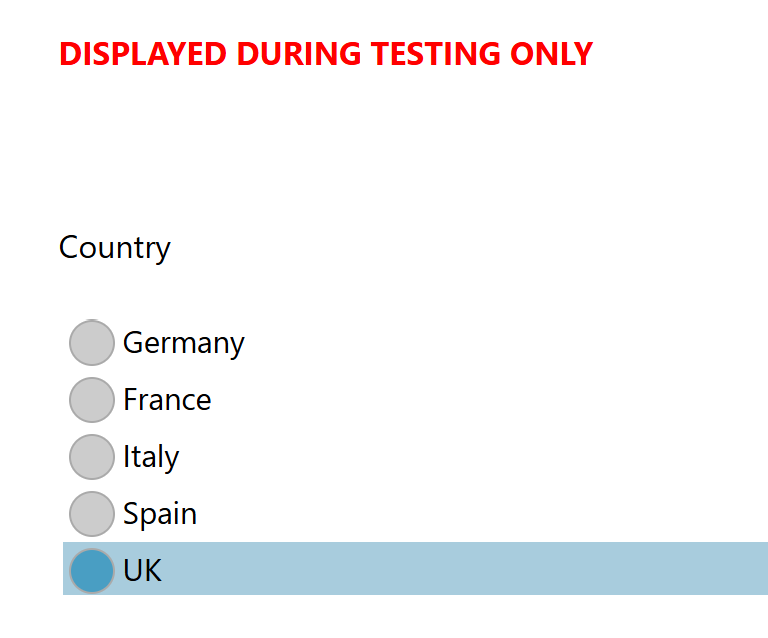Click the "Spain" option label text
Image resolution: width=768 pixels, height=638 pixels.
[x=160, y=514]
